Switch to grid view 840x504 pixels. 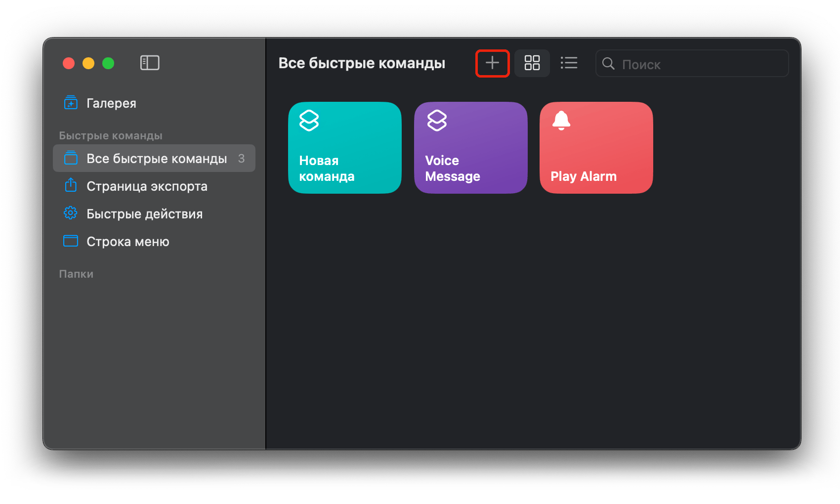(532, 63)
